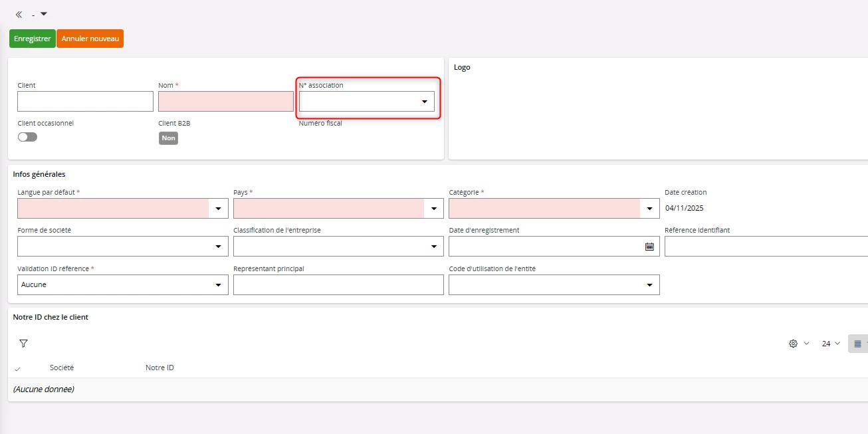Viewport: 868px width, 434px height.
Task: Click the Nom input field
Action: pyautogui.click(x=225, y=102)
